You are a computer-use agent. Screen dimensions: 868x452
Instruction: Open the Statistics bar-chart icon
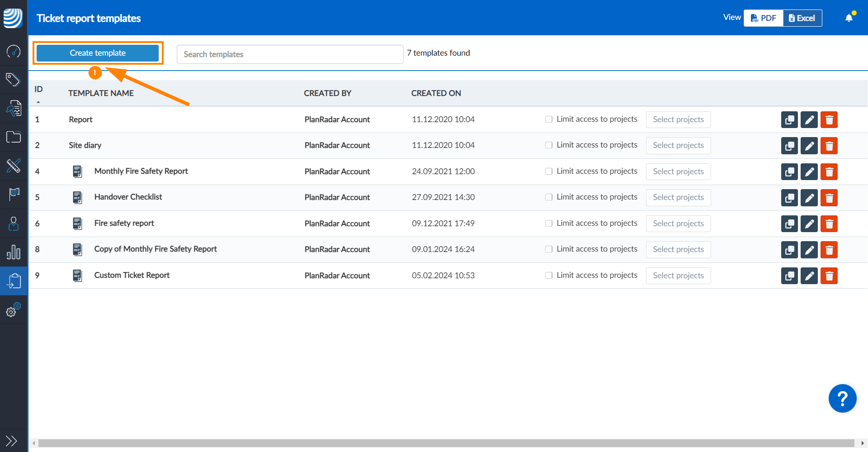click(x=14, y=252)
